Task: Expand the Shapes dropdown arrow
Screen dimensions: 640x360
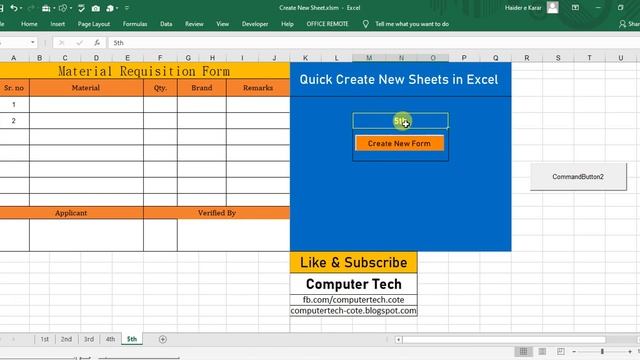Action: (71, 8)
